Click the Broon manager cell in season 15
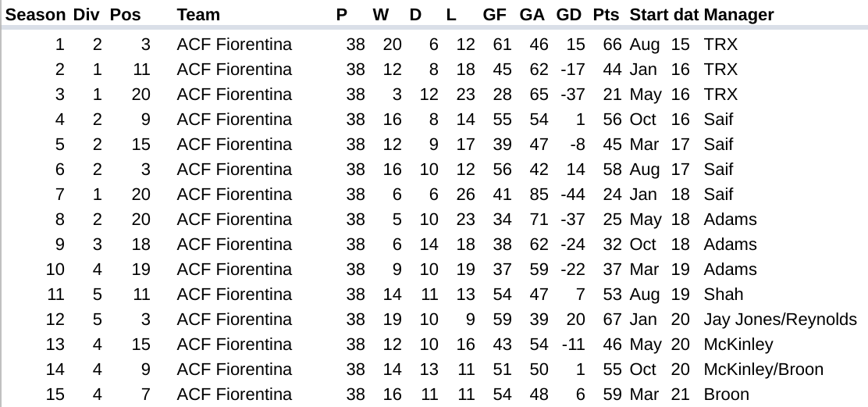Screen dimensions: 868x407 [x=726, y=395]
